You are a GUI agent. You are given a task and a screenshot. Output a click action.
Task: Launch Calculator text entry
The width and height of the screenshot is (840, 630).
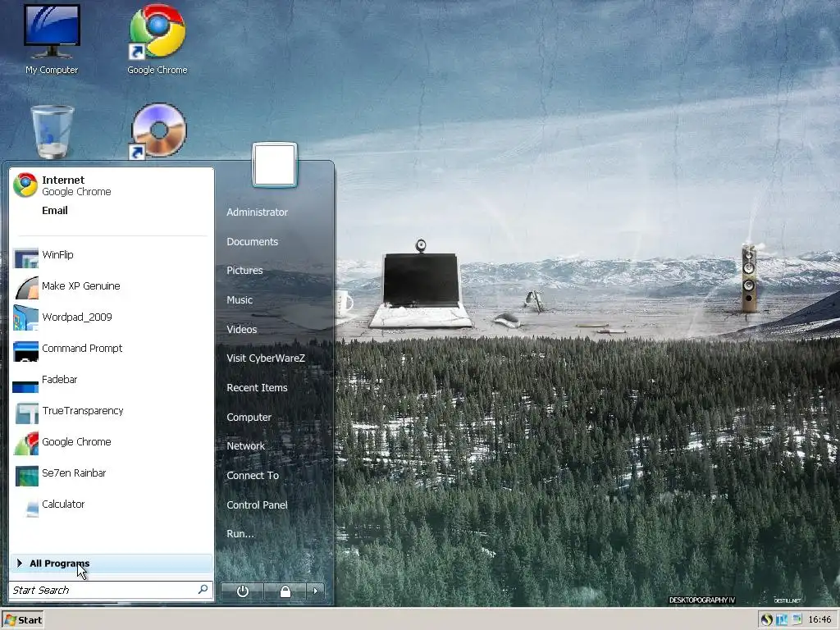pos(63,504)
